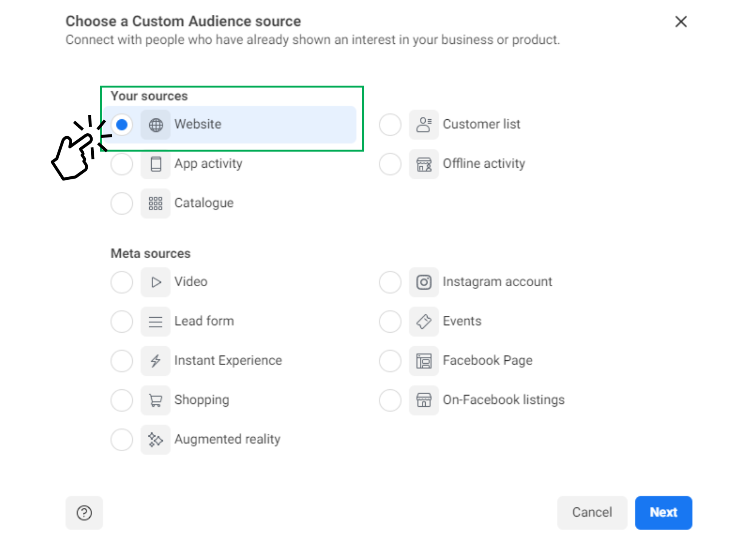Click the 'Instagram account' label text
This screenshot has width=756, height=534.
click(497, 282)
